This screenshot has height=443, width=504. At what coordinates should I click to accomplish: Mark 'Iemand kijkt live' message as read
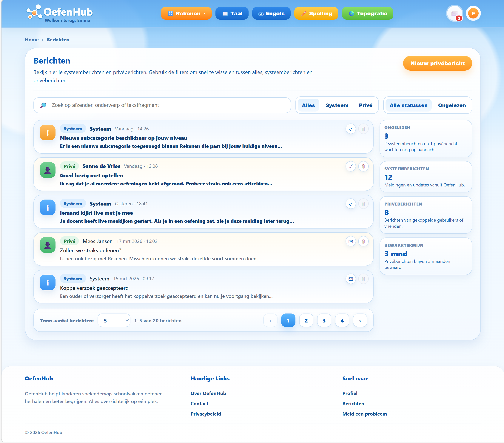pyautogui.click(x=350, y=204)
